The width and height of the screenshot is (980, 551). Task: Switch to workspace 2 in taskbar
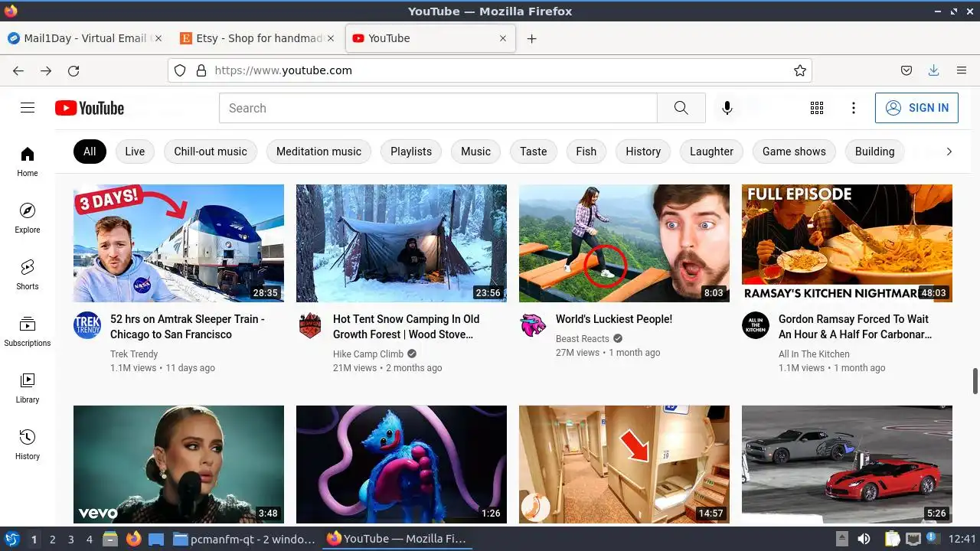pos(52,540)
